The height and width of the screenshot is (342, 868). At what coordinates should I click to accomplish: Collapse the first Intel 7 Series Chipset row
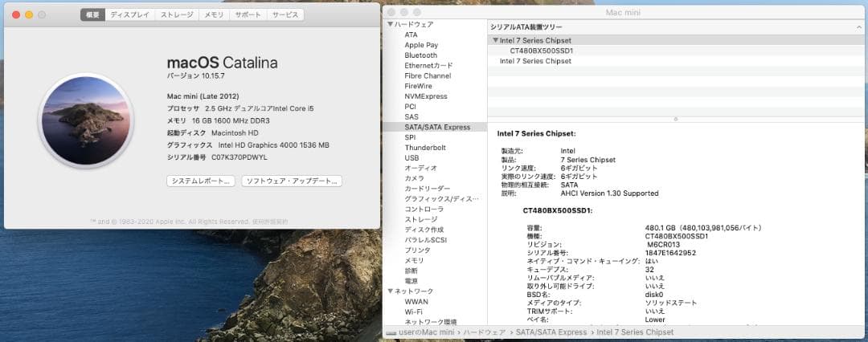495,40
